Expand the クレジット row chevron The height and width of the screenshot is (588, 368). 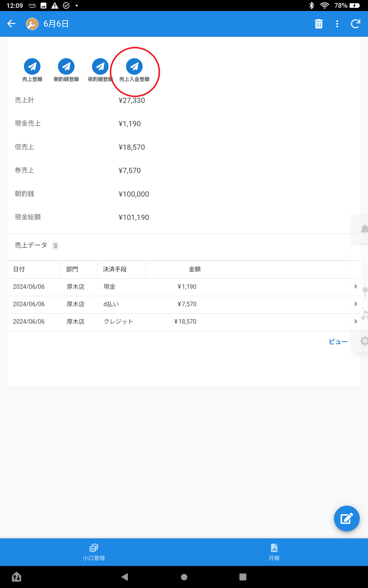(355, 322)
